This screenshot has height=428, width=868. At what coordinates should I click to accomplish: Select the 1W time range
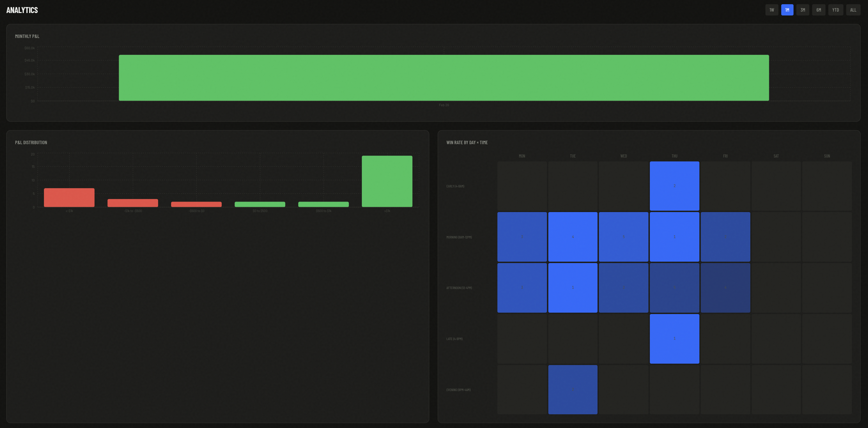coord(771,10)
